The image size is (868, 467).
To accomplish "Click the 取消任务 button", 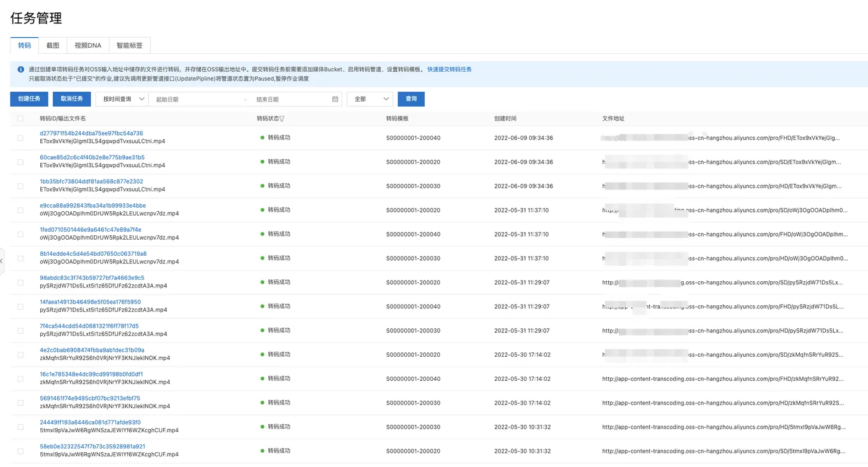I will (x=72, y=99).
